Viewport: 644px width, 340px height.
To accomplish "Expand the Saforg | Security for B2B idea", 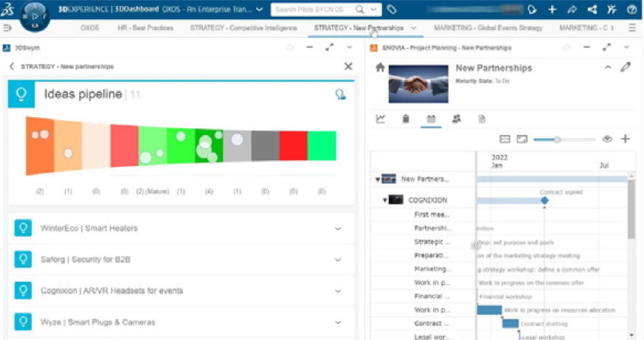I will point(338,260).
